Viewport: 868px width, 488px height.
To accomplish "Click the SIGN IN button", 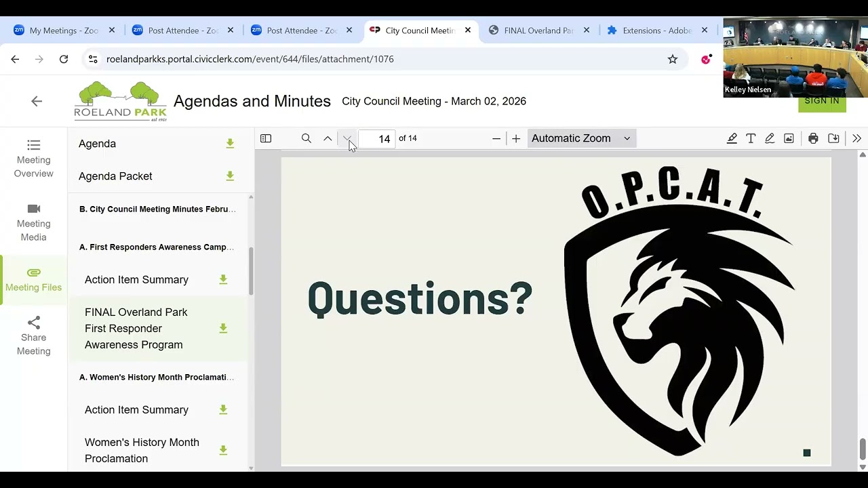I will pyautogui.click(x=822, y=102).
